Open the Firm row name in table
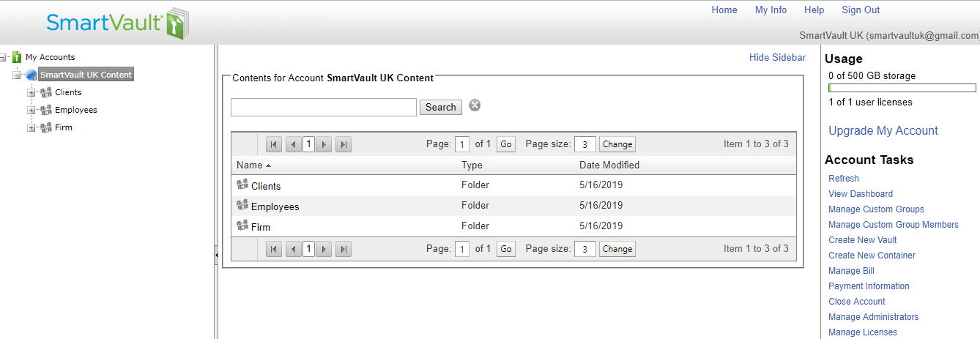 coord(261,227)
